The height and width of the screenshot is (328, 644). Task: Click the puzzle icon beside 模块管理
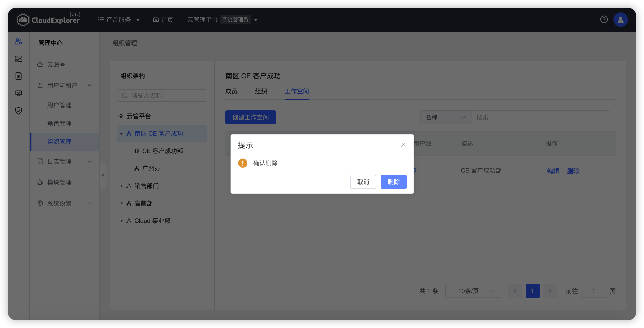tap(40, 182)
